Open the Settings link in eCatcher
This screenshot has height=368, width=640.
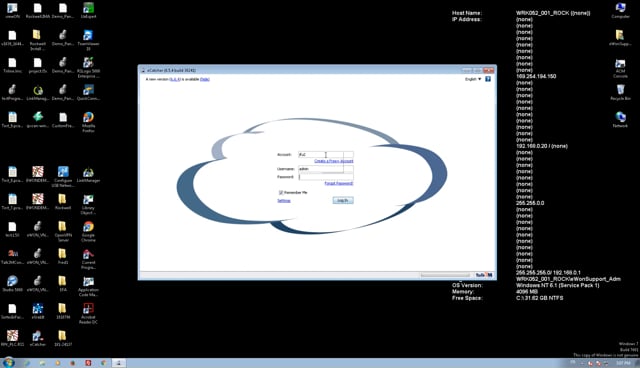coord(284,201)
